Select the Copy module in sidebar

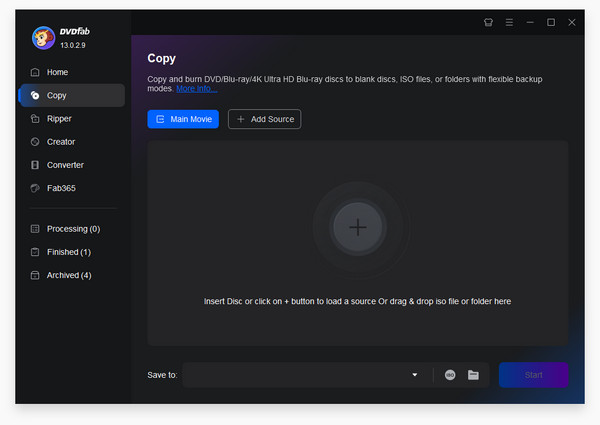pyautogui.click(x=56, y=96)
